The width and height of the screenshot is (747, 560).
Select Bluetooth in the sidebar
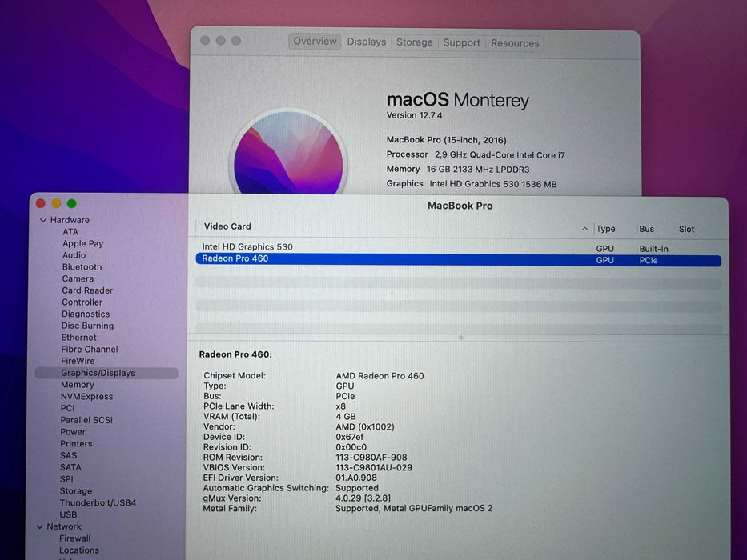coord(82,267)
